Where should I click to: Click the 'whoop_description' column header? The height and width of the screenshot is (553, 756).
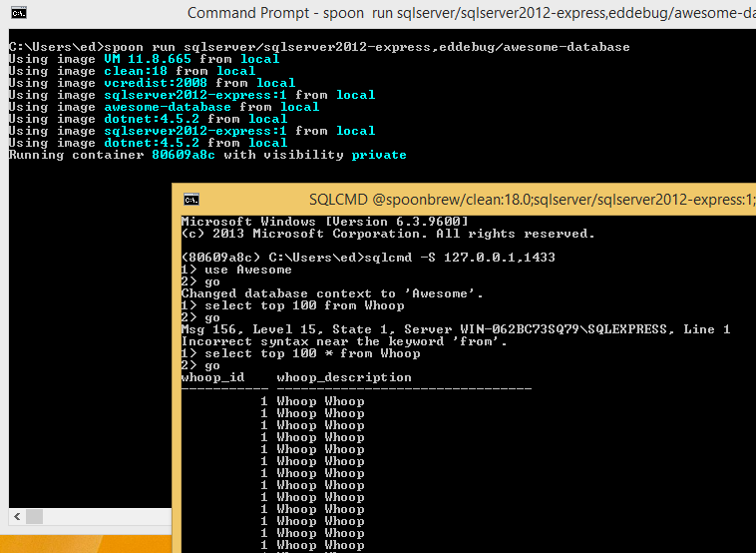pyautogui.click(x=344, y=378)
